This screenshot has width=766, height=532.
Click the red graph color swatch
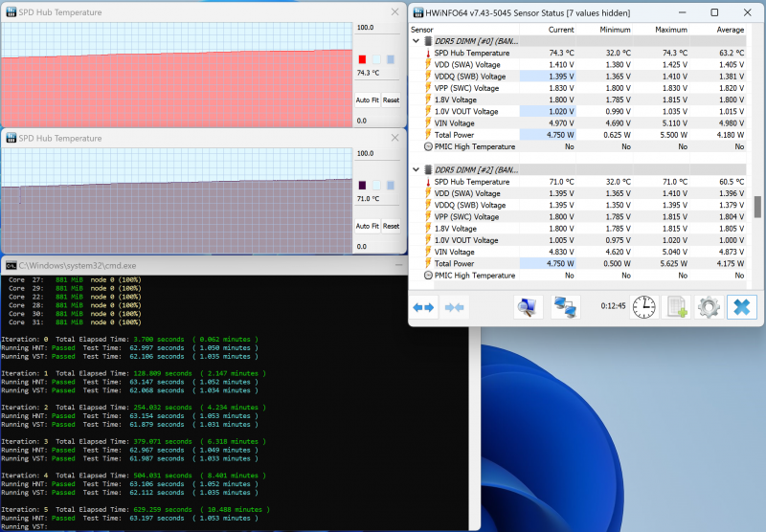362,59
